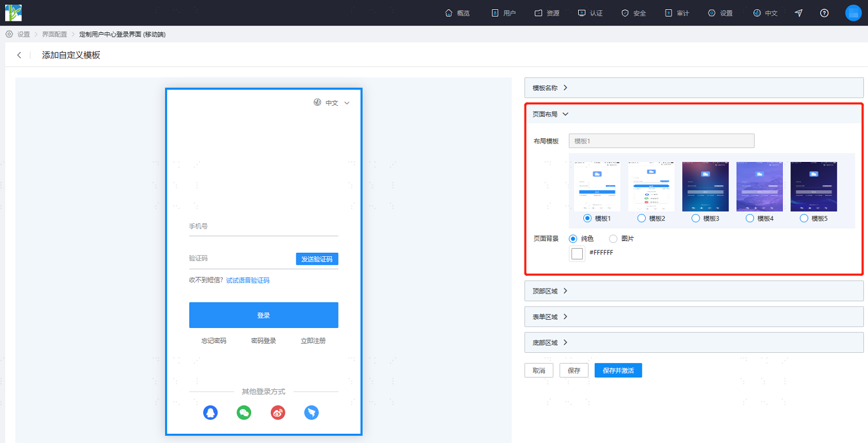
Task: Click the settings icon in the breadcrumb
Action: click(9, 34)
